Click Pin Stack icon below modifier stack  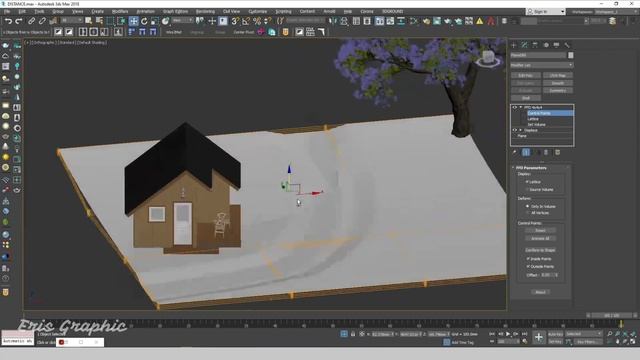click(x=515, y=152)
